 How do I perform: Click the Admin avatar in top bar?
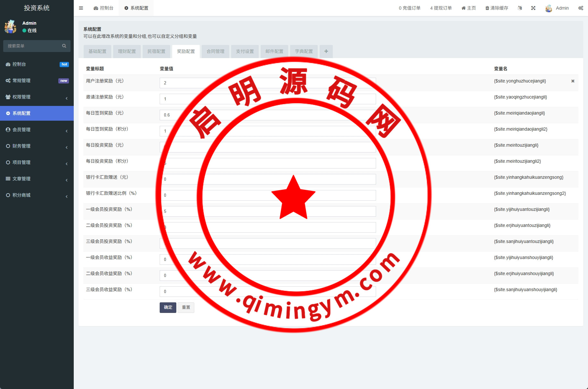point(549,8)
